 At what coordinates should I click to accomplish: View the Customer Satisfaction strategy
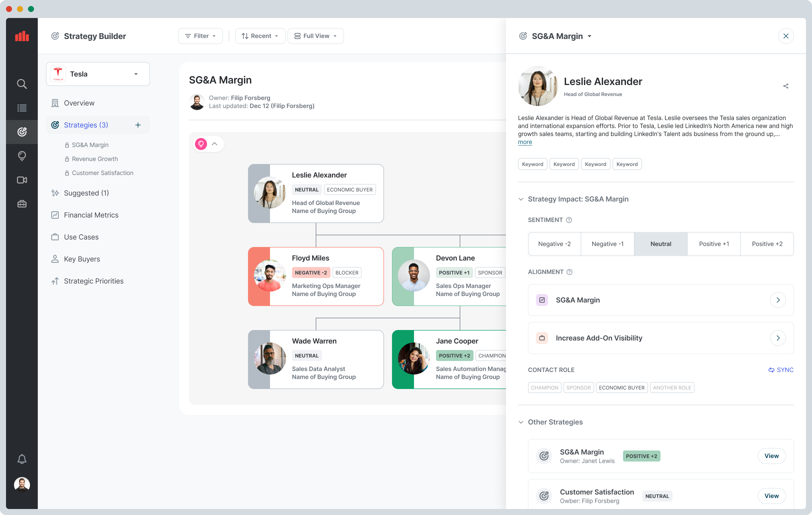pyautogui.click(x=771, y=496)
